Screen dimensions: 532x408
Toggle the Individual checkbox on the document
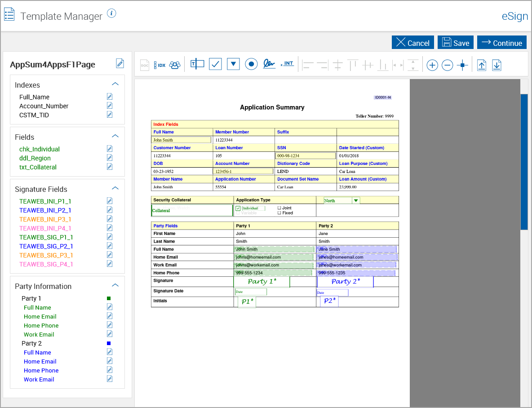pyautogui.click(x=238, y=208)
